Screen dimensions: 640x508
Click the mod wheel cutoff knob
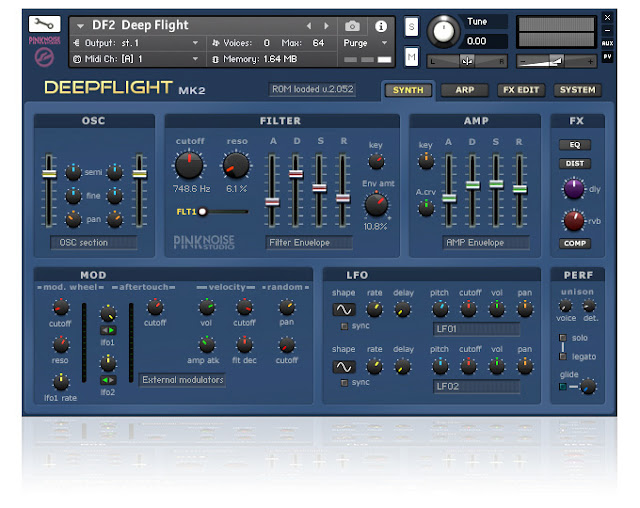(x=60, y=308)
